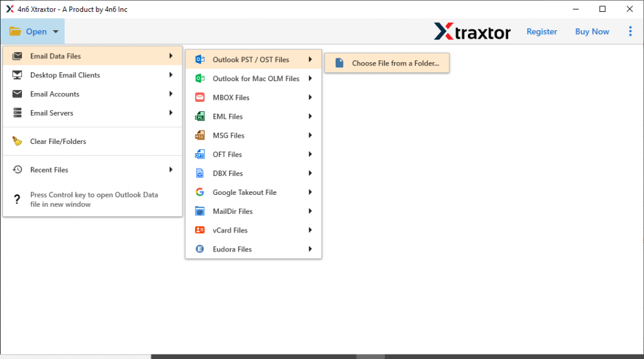Viewport: 644px width, 359px height.
Task: Select Desktop Email Clients menu entry
Action: pyautogui.click(x=92, y=75)
